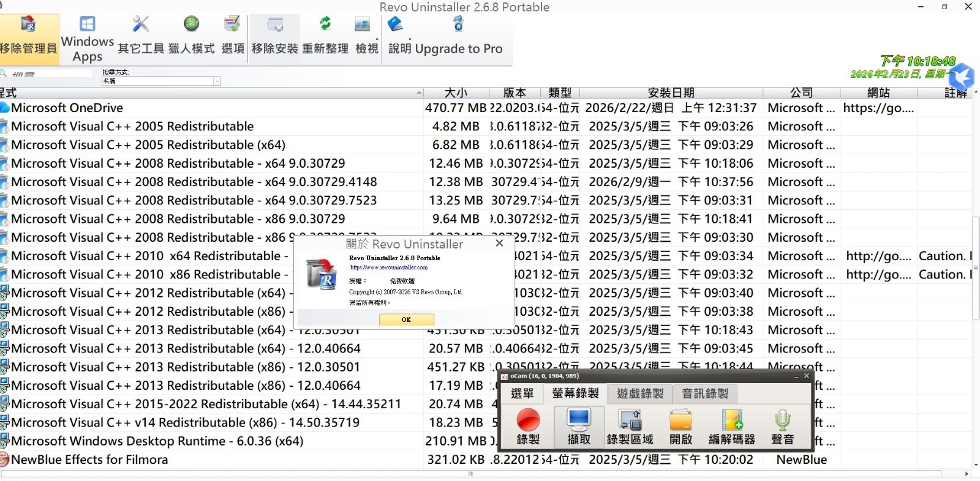Click the 321.02 KB size cell
Viewport: 980px width, 481px height.
456,460
